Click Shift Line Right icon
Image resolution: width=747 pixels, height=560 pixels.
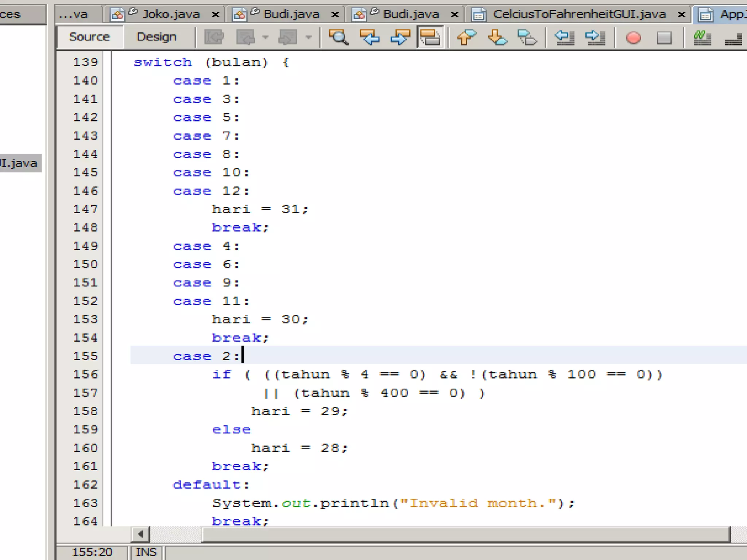(x=595, y=37)
